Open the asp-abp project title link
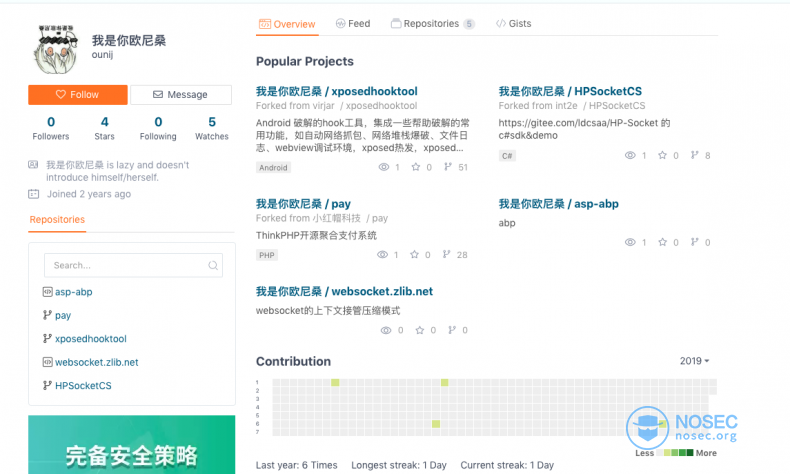Viewport: 790px width, 474px height. 559,204
